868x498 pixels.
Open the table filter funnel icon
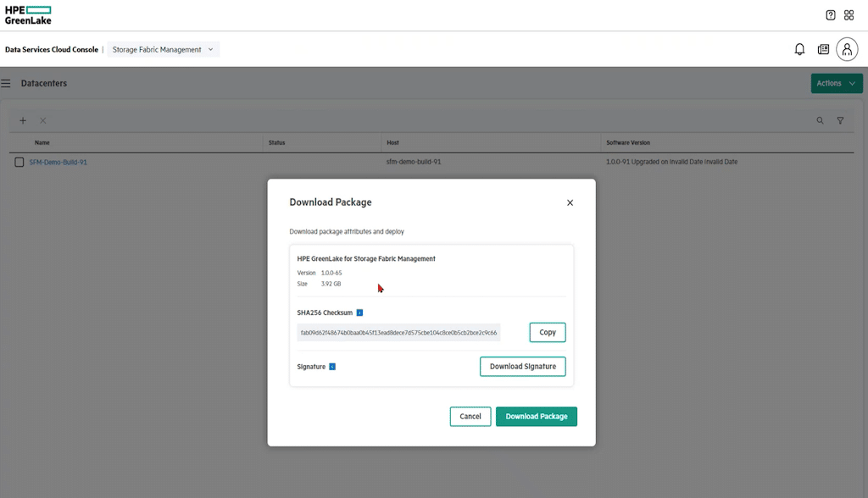pyautogui.click(x=840, y=120)
